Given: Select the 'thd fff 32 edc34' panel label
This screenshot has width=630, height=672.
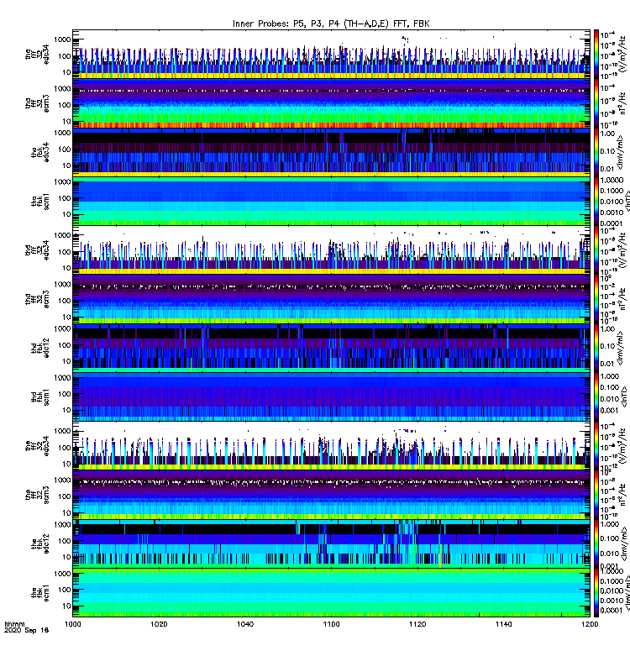Looking at the screenshot, I should tap(37, 249).
